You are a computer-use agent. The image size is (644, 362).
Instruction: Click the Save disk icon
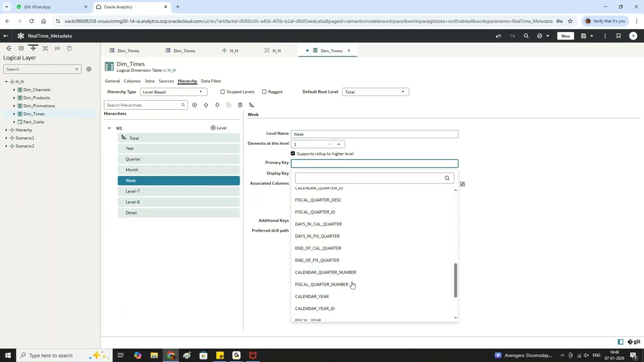(x=584, y=36)
